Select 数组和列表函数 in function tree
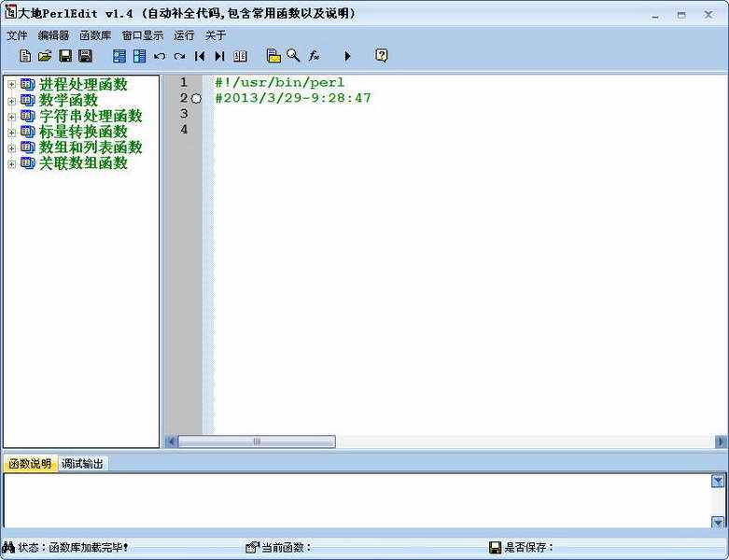729x560 pixels. pos(91,147)
